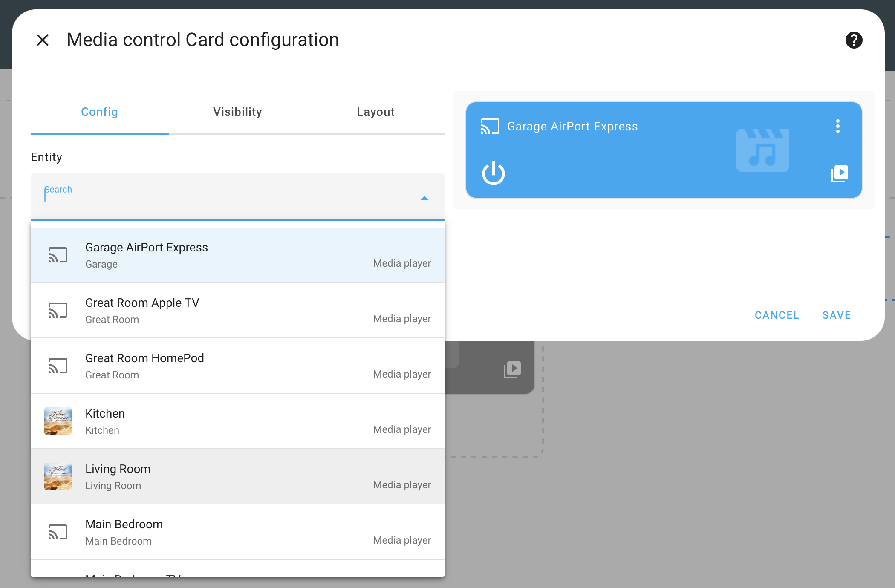This screenshot has height=588, width=895.
Task: Click the cast icon next to Garage AirPort Express preview
Action: tap(490, 126)
